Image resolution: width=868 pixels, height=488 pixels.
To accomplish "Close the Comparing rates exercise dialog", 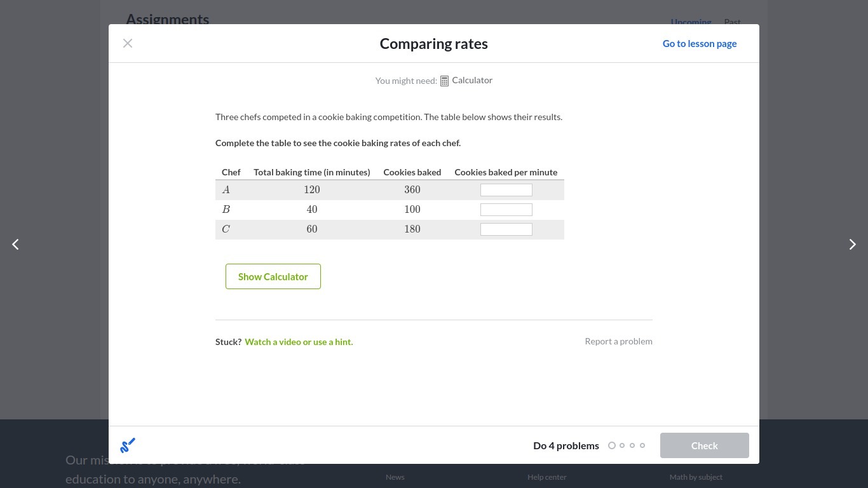I will click(128, 43).
